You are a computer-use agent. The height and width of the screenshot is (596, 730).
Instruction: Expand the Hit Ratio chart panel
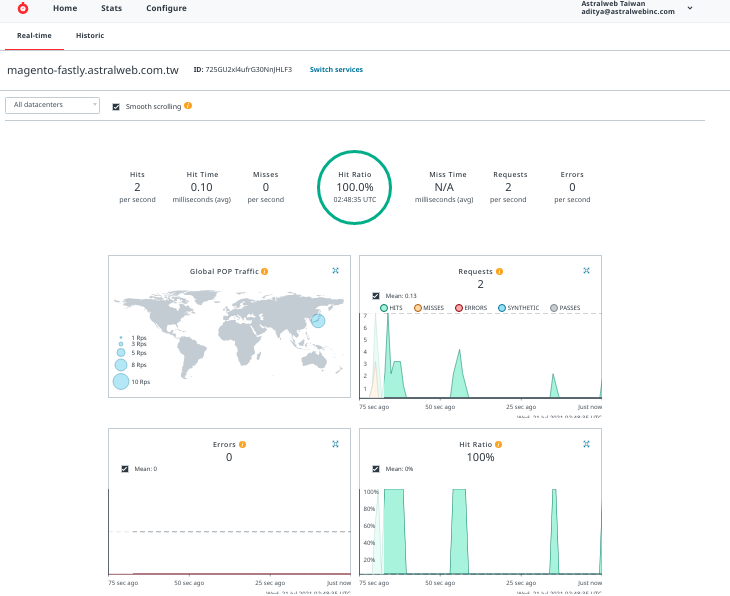586,443
